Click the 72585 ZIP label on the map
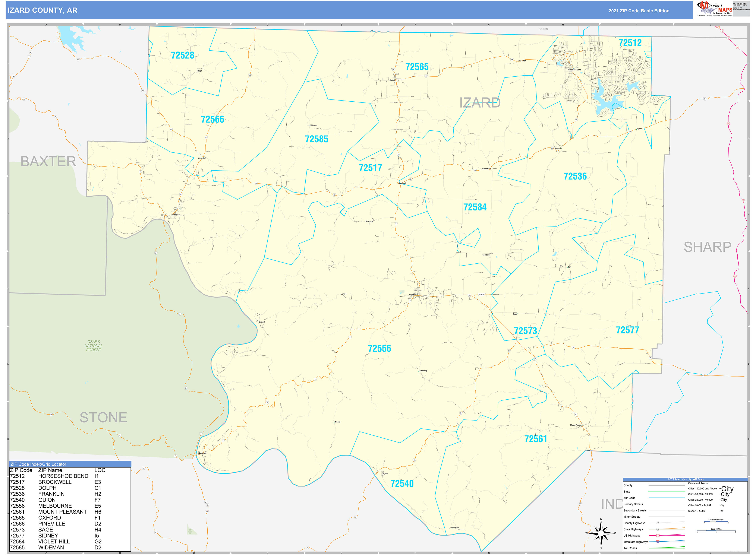The image size is (756, 555). [316, 139]
